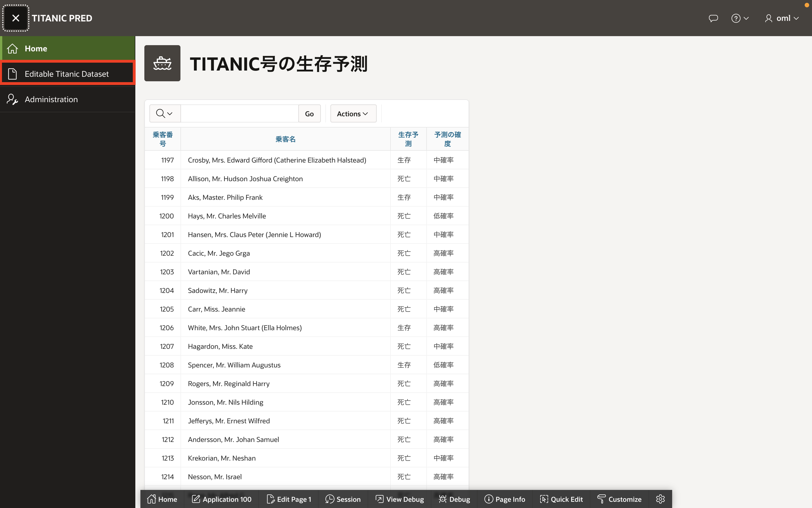The height and width of the screenshot is (508, 812).
Task: Click the 生存予測 column header
Action: click(408, 139)
